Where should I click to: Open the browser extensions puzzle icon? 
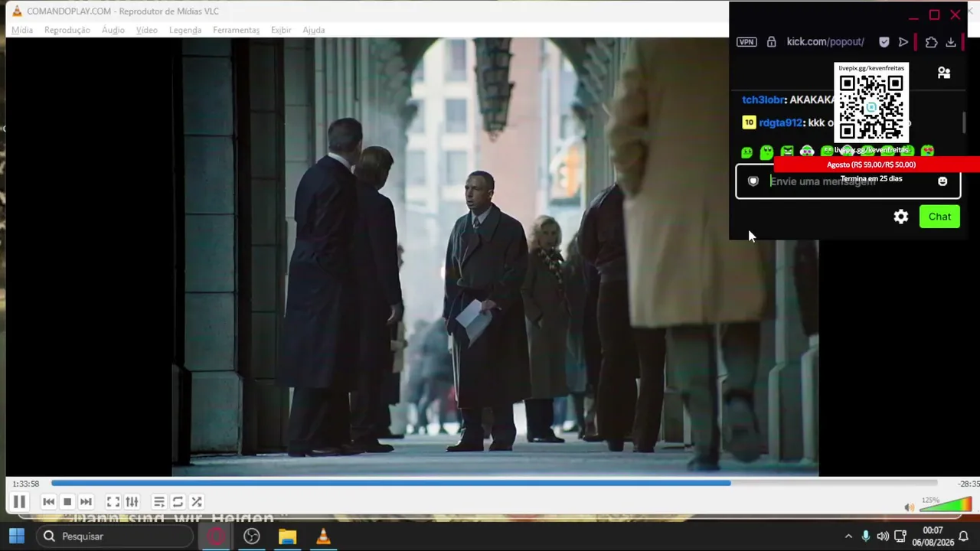pos(931,42)
